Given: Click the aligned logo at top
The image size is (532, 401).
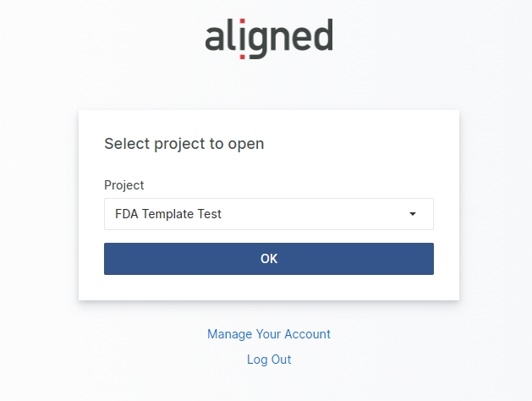Looking at the screenshot, I should coord(268,39).
